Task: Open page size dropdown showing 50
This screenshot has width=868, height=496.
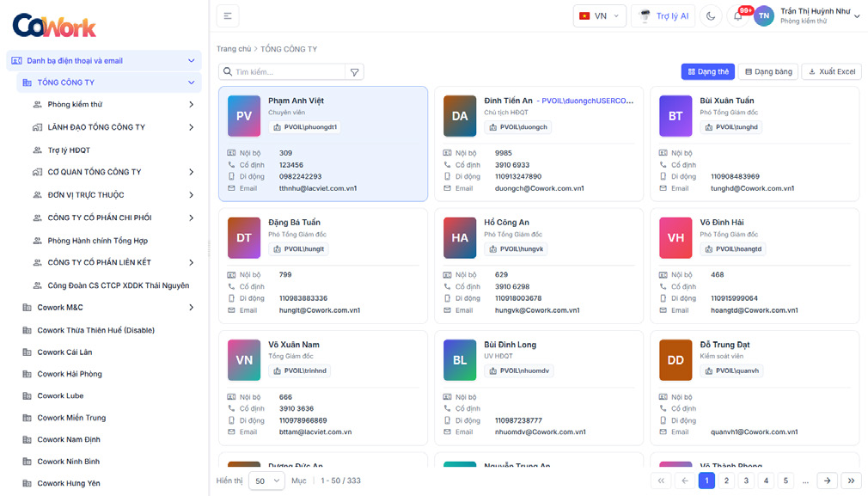Action: [266, 481]
